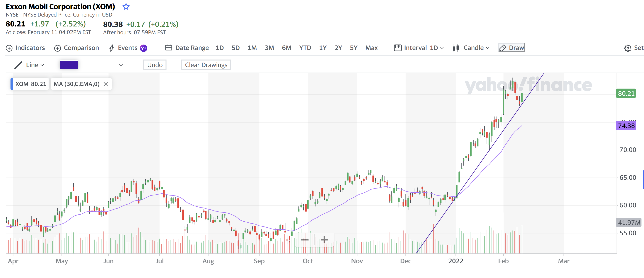Click the Jul label on the time axis

pos(159,261)
